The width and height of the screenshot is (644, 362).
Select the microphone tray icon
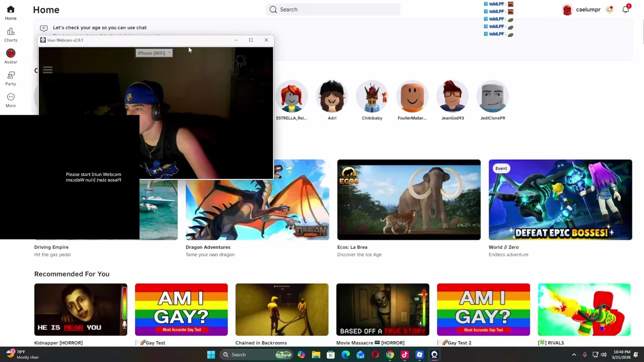point(585,354)
